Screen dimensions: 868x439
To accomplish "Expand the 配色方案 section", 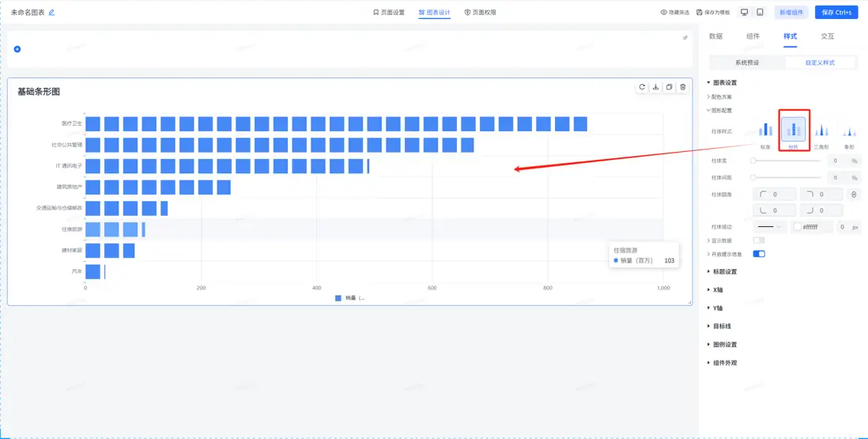I will click(x=721, y=97).
